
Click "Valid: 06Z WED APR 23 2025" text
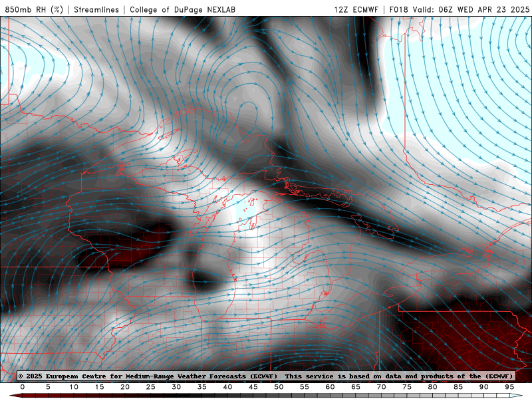(471, 9)
